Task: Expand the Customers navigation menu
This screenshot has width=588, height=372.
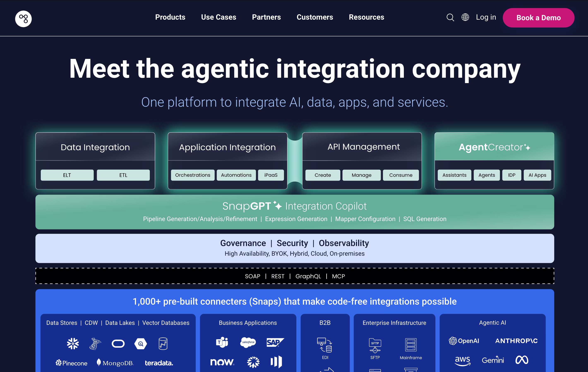Action: tap(314, 17)
